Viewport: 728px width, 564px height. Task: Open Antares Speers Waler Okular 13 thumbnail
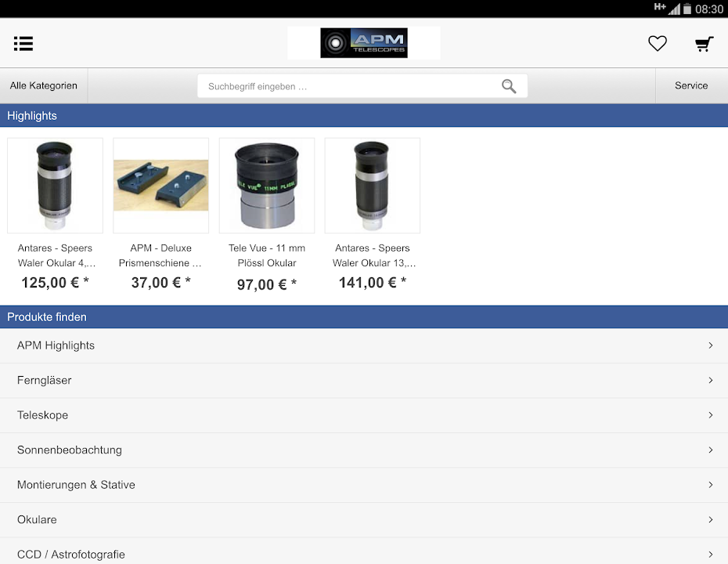click(373, 186)
